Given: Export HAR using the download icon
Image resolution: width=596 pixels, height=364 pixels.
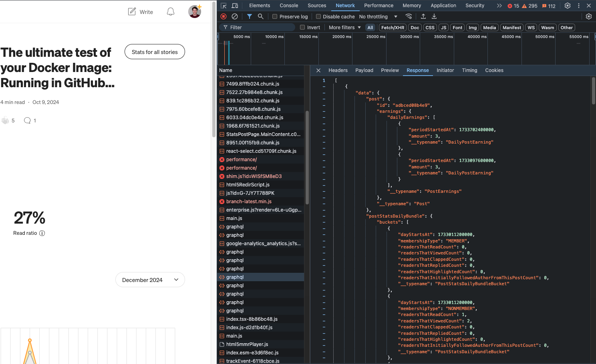Looking at the screenshot, I should click(434, 16).
